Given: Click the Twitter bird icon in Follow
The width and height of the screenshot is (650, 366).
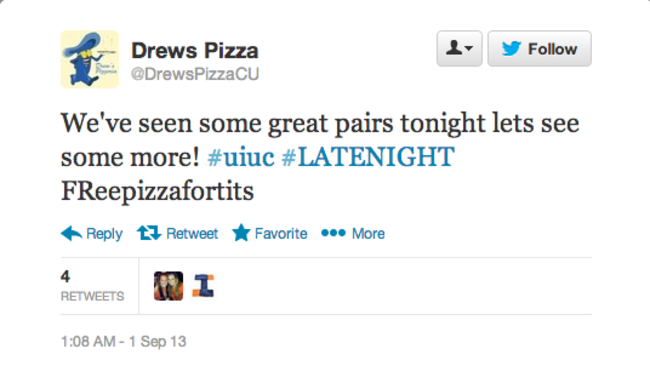Looking at the screenshot, I should 511,48.
